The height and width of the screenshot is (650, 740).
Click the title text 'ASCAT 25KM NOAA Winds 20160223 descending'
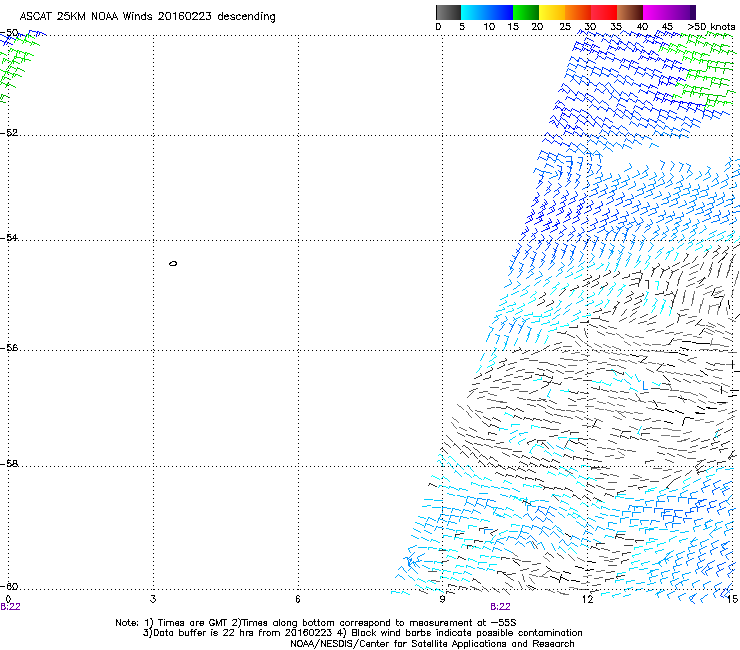pyautogui.click(x=147, y=17)
